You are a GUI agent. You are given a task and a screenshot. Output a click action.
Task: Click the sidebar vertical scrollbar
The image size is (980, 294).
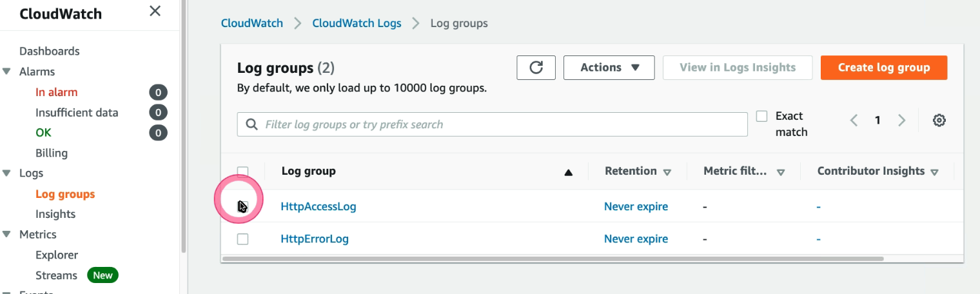click(x=184, y=126)
